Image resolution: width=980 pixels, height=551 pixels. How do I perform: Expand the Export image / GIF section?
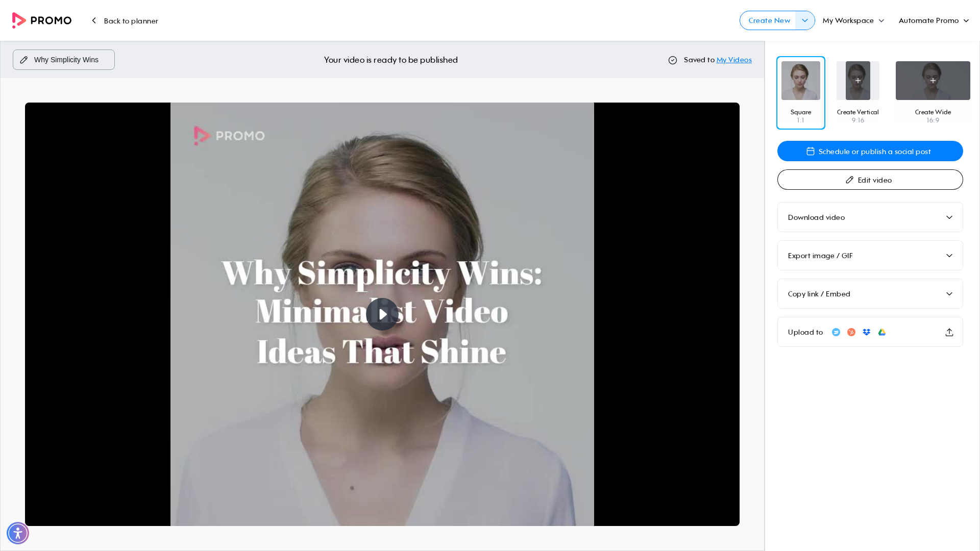[870, 256]
